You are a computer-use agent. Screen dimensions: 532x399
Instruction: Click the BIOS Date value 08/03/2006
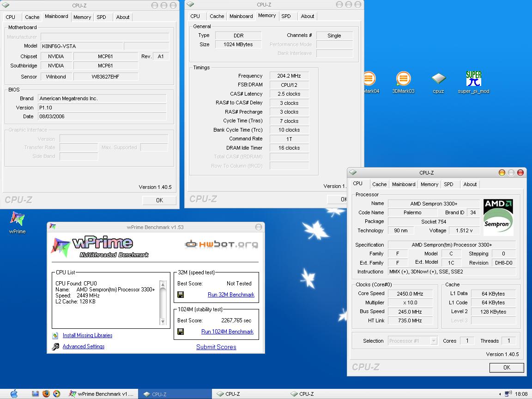click(102, 116)
